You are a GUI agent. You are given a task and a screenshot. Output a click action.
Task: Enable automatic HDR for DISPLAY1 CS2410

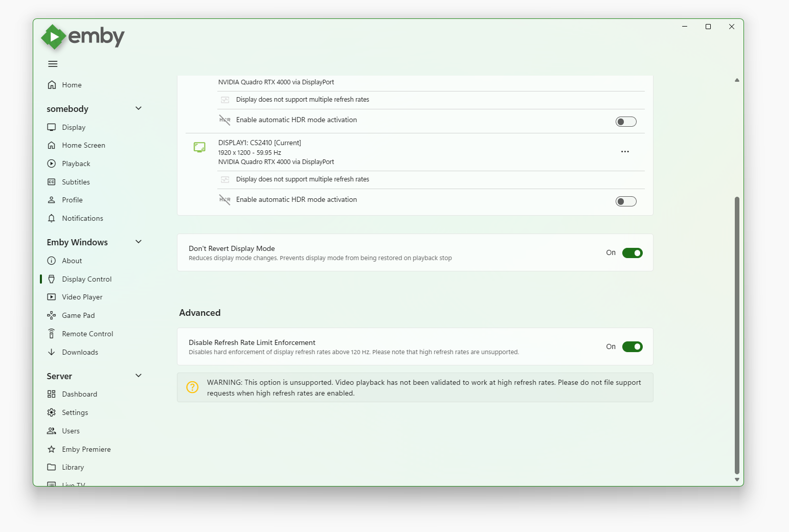(626, 201)
